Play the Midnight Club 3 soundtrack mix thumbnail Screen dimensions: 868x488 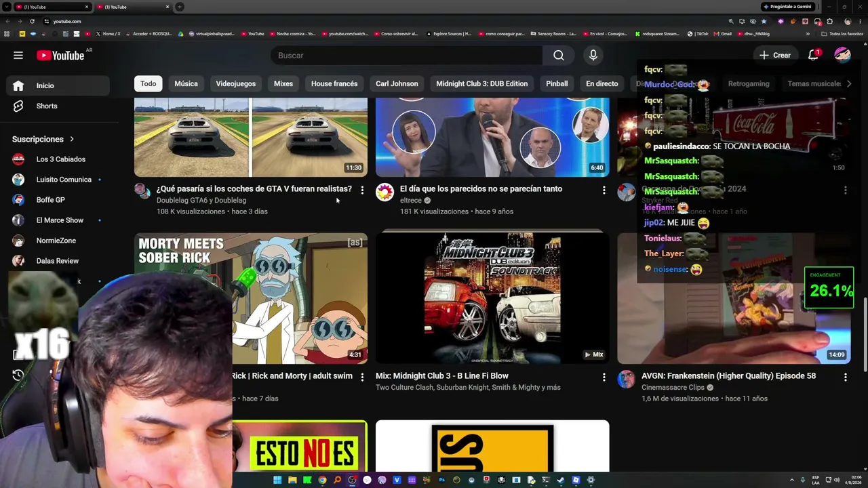(492, 298)
